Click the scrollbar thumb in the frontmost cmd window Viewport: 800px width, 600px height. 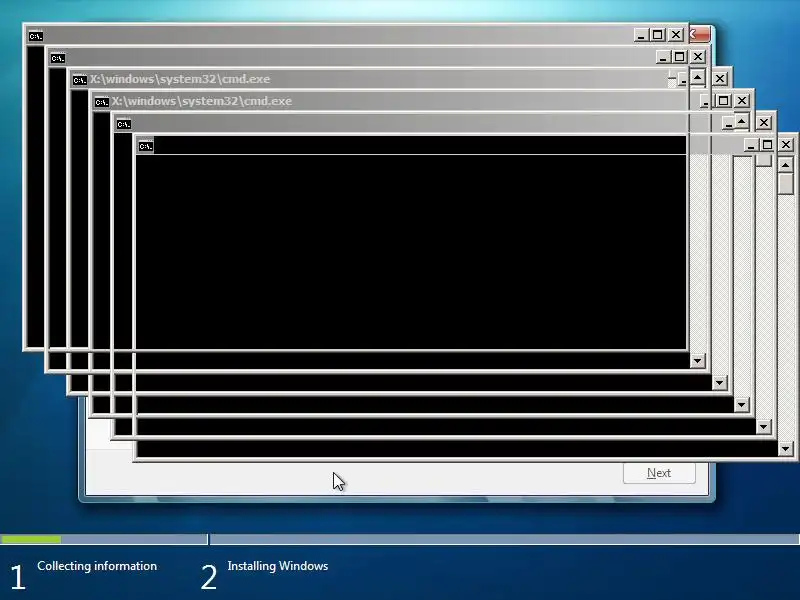tap(786, 183)
